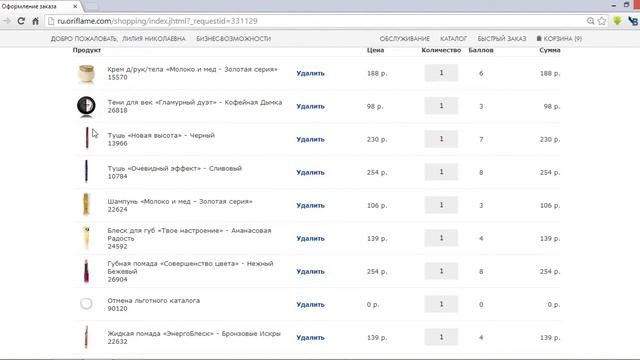Edit quantity for item 90120

click(441, 304)
